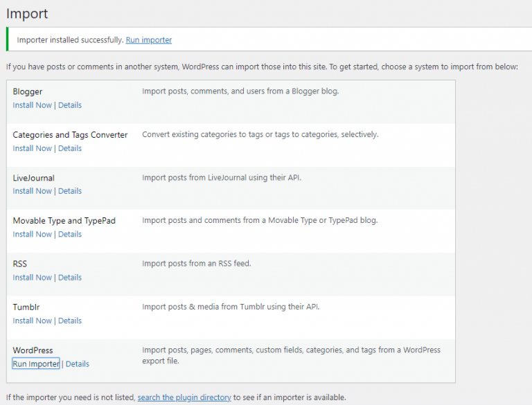Click the RSS importer name
This screenshot has height=405, width=532.
click(19, 264)
